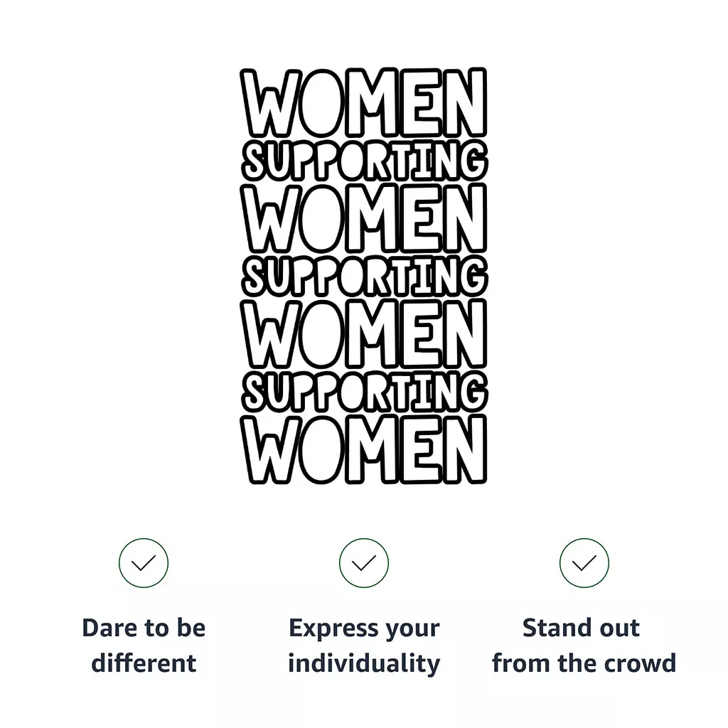Screen dimensions: 728x728
Task: Click the checkmark icon above "Express your individuality"
Action: 364,563
